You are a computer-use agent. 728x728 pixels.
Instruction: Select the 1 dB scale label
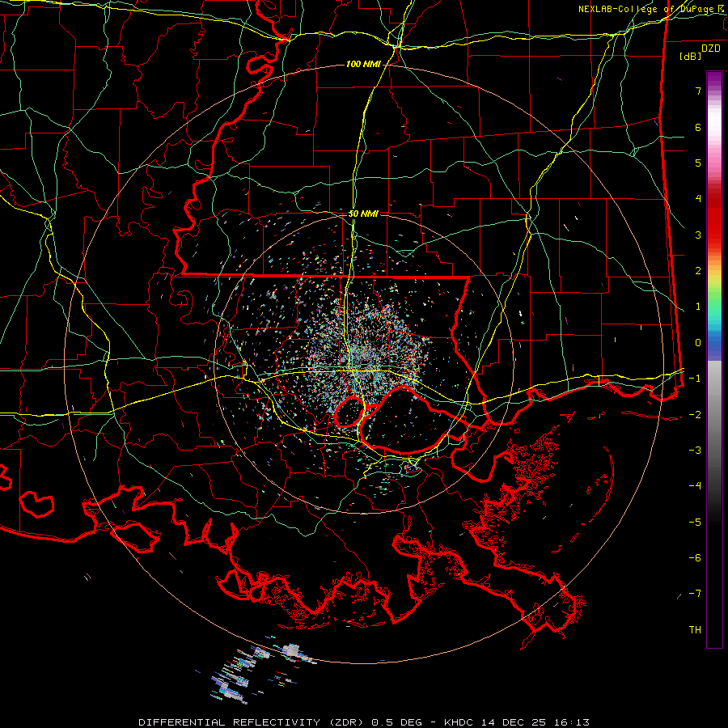tap(698, 307)
